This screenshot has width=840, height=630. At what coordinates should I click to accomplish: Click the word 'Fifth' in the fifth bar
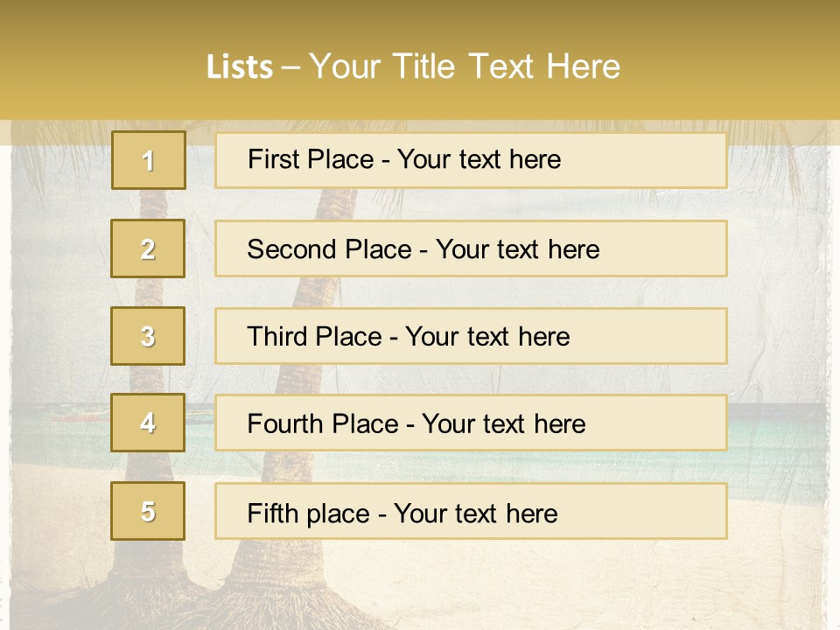click(x=272, y=513)
